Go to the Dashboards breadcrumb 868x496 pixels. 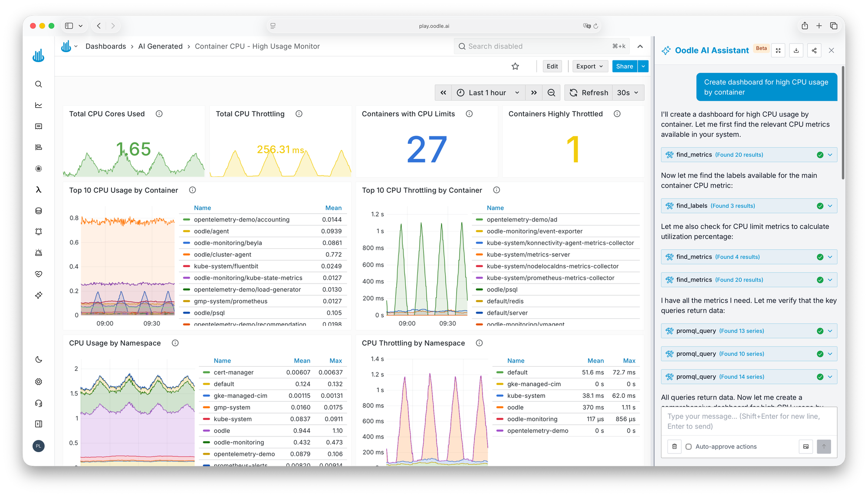pos(105,46)
